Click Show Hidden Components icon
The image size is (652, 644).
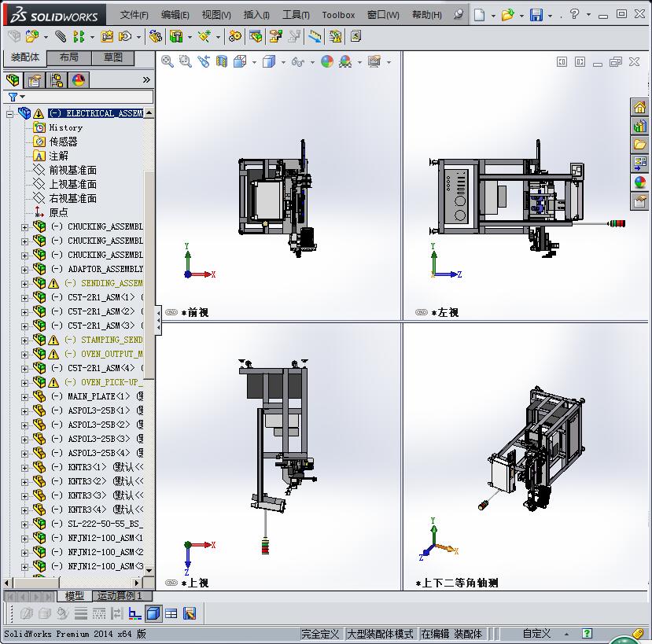(x=155, y=37)
